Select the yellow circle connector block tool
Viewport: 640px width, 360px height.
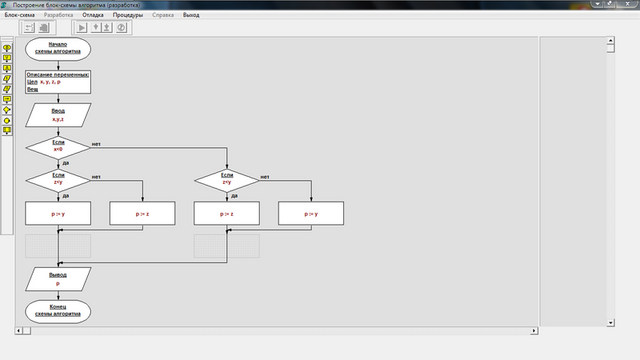click(x=7, y=120)
